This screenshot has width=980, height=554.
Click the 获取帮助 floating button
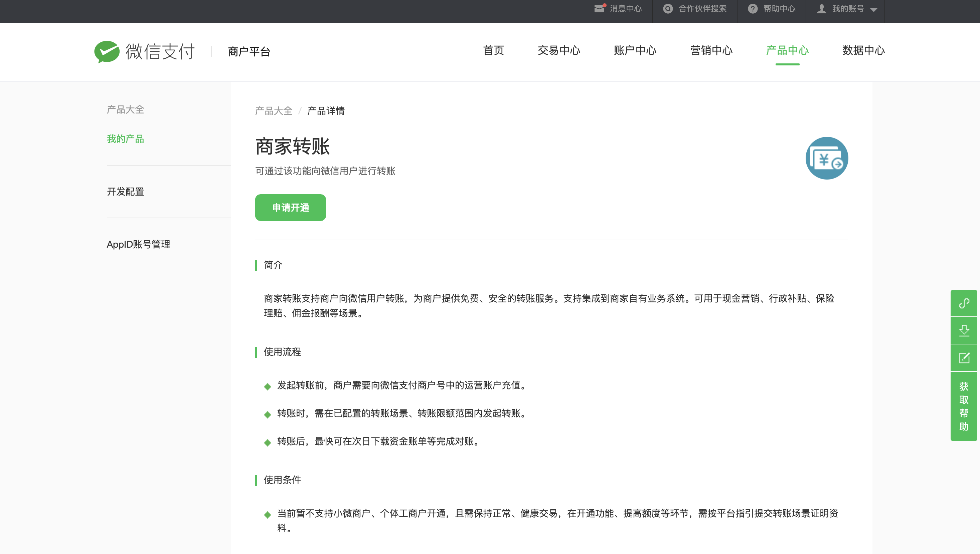[x=964, y=406]
